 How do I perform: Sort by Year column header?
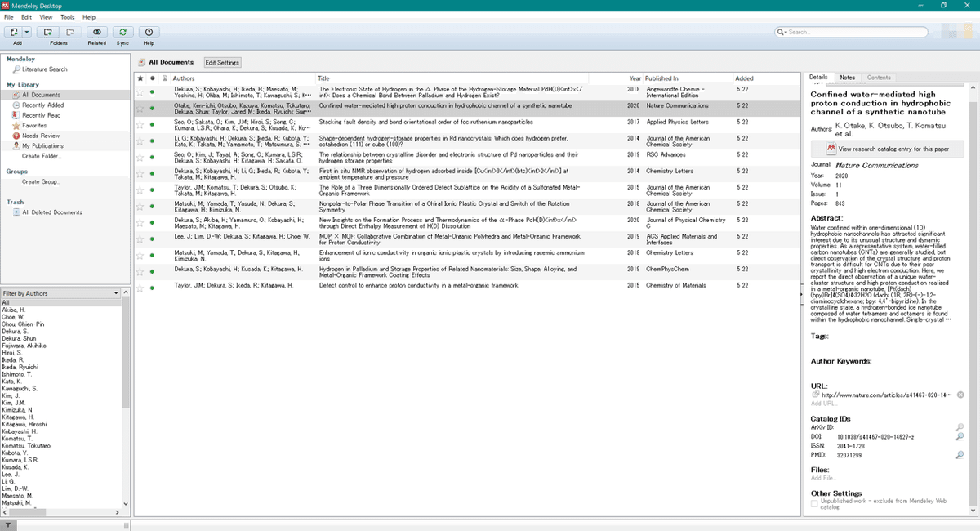(x=635, y=78)
